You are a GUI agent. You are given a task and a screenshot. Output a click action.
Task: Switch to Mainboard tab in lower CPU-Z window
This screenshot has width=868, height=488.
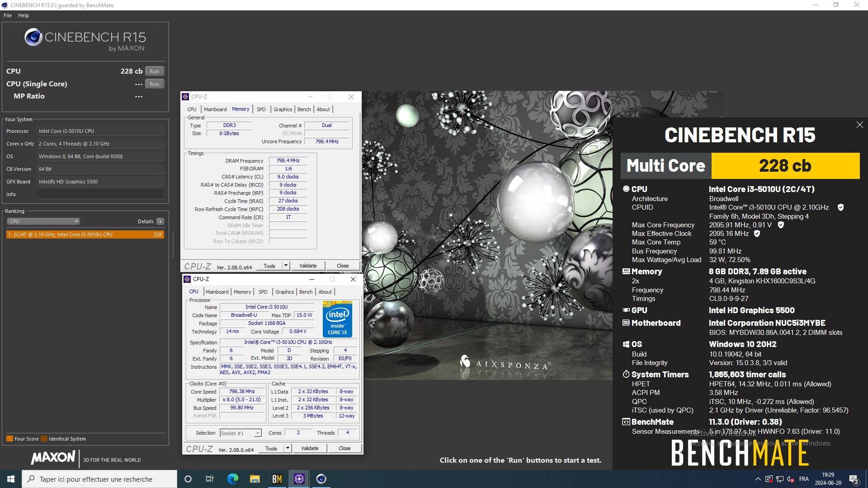(217, 292)
